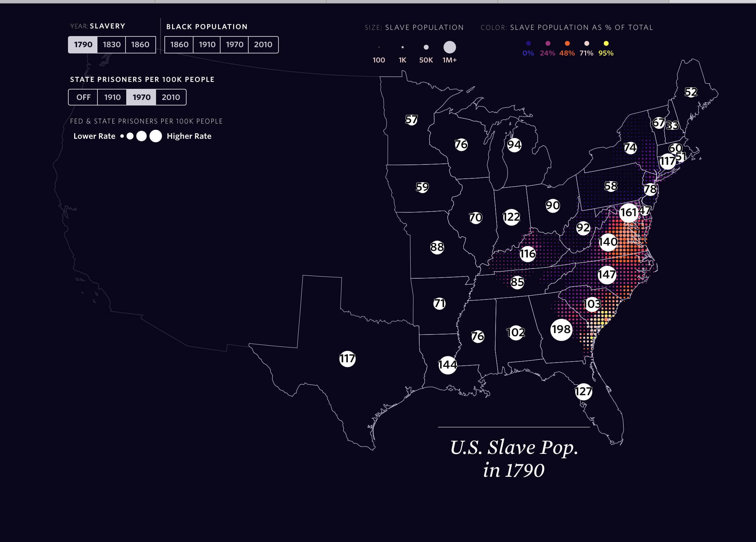Screen dimensions: 756x542
Task: Switch the slavery year to 1860
Action: [x=140, y=44]
